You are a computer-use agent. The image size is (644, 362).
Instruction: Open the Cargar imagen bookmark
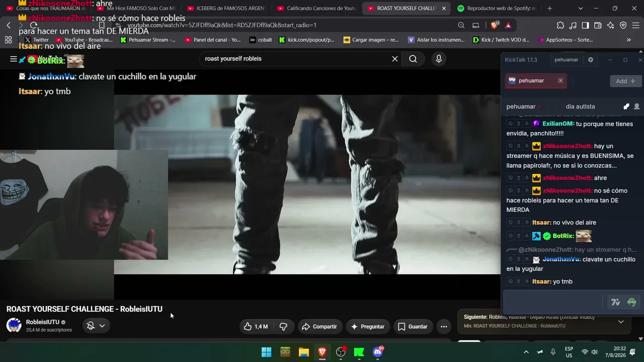371,40
